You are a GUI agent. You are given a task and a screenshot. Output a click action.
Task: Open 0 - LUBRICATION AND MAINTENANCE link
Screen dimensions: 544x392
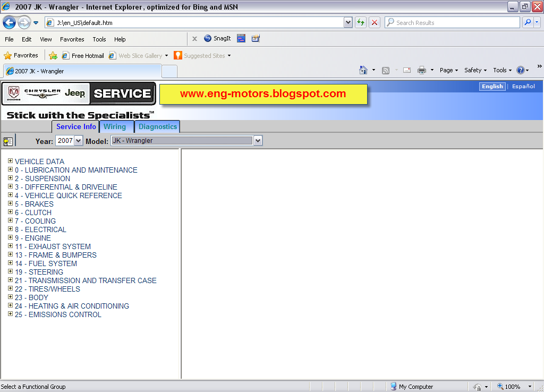pos(76,170)
